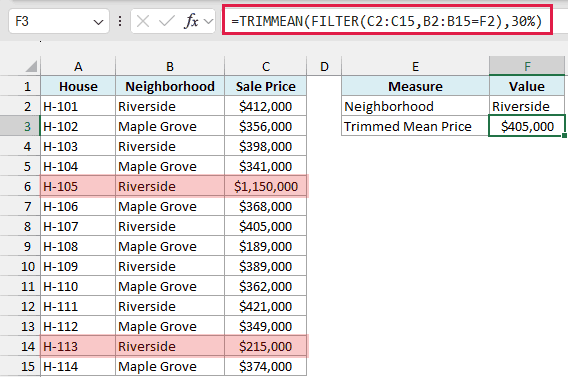Click the Name Box showing F3
This screenshot has width=568, height=377.
point(59,21)
